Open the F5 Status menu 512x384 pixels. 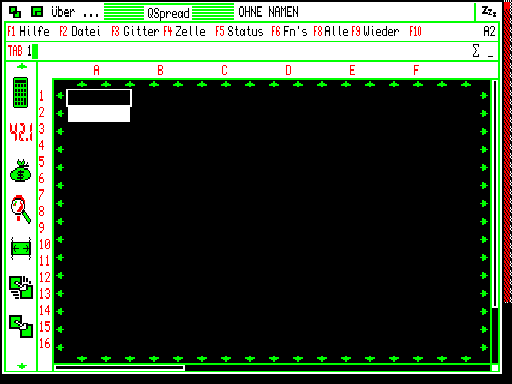(x=239, y=31)
